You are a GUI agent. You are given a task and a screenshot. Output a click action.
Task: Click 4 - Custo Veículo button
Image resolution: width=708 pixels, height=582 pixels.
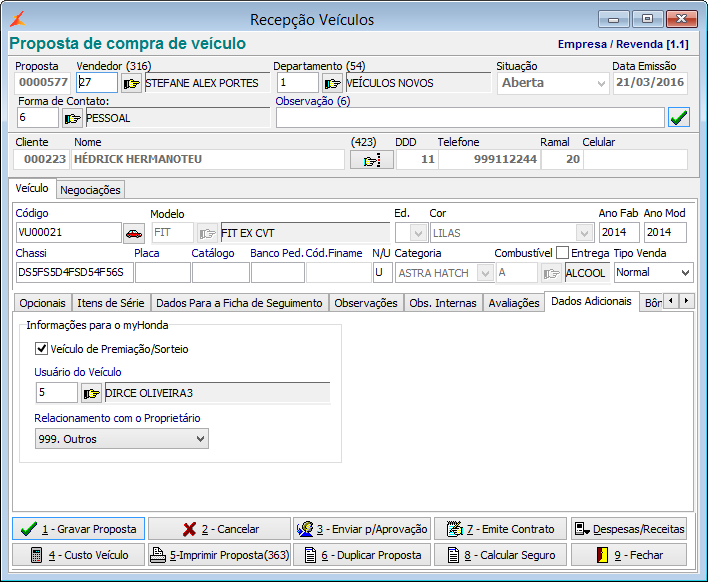click(x=79, y=555)
